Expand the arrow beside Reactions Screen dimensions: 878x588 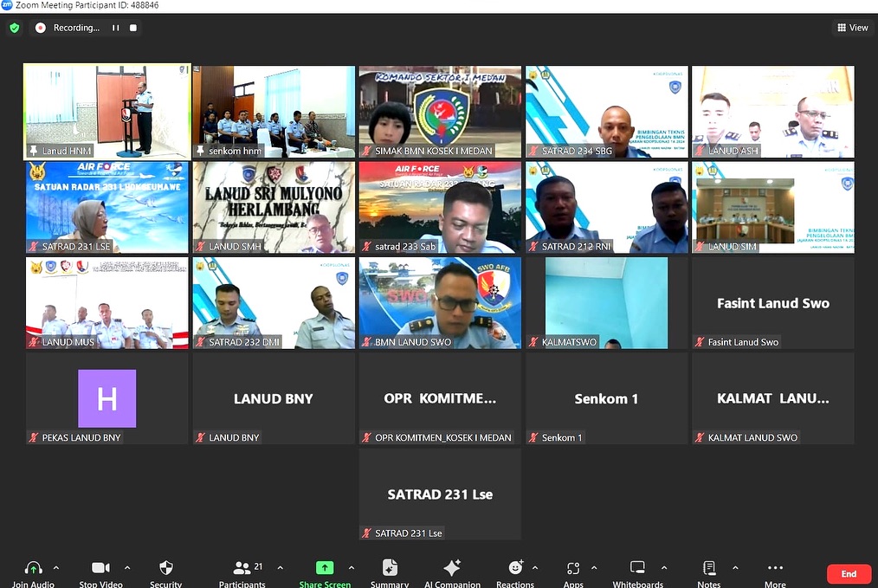pos(535,568)
